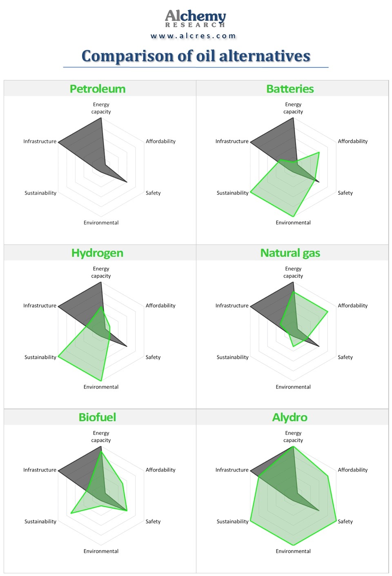Click Environmental label in the Alydro chart
This screenshot has width=392, height=576.
pyautogui.click(x=293, y=551)
